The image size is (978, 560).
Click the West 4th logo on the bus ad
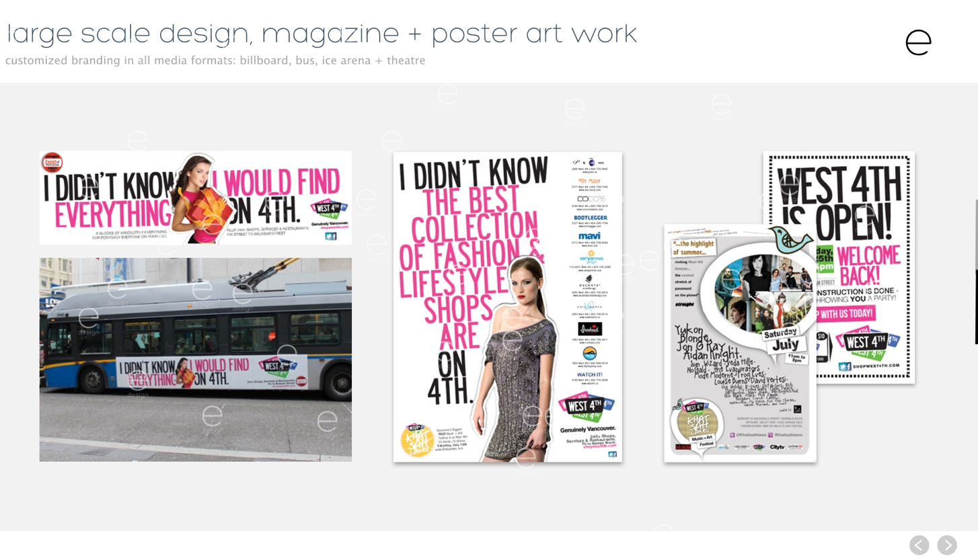coord(278,366)
